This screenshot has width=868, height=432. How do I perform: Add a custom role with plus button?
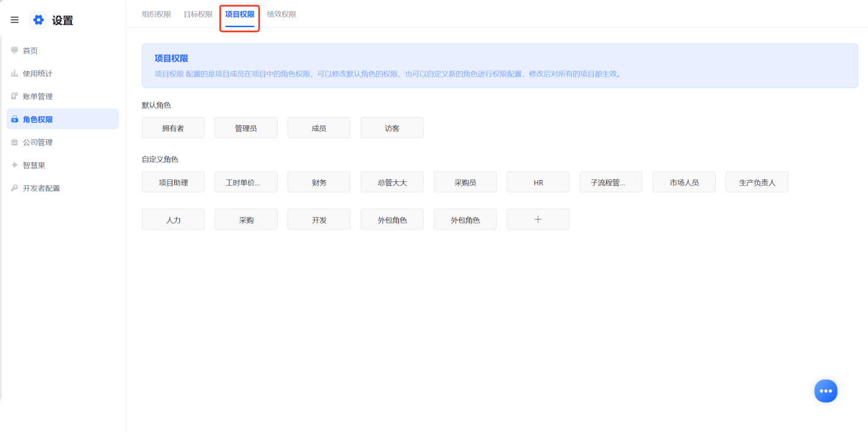coord(538,220)
